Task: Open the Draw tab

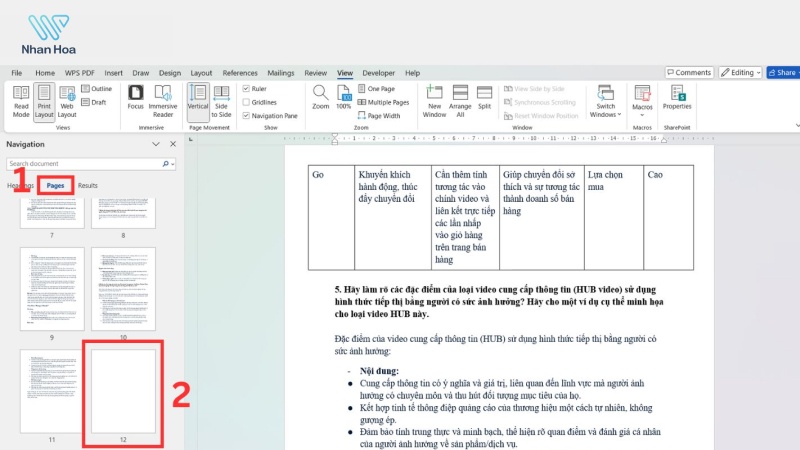Action: 141,73
